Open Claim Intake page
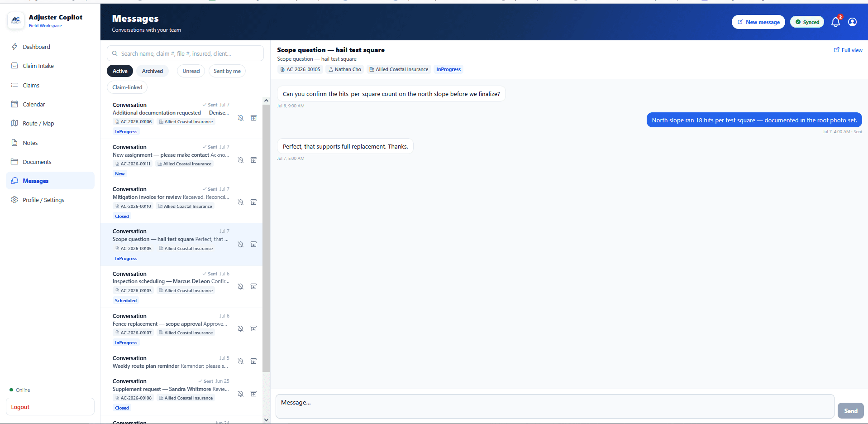This screenshot has width=868, height=424. [x=50, y=66]
